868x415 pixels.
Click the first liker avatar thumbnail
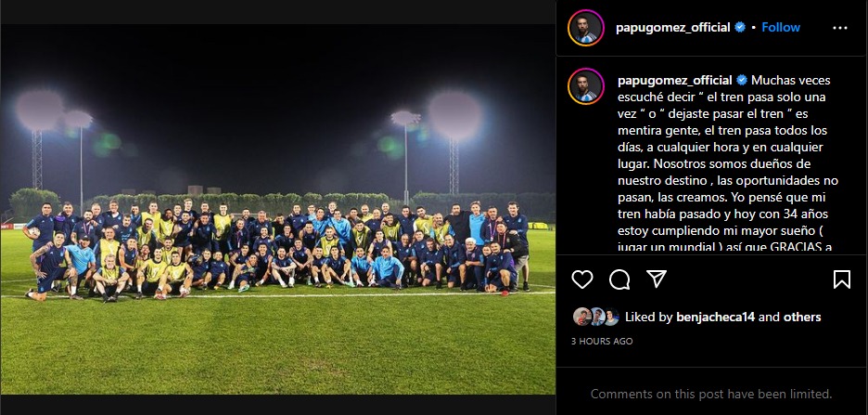(x=581, y=317)
